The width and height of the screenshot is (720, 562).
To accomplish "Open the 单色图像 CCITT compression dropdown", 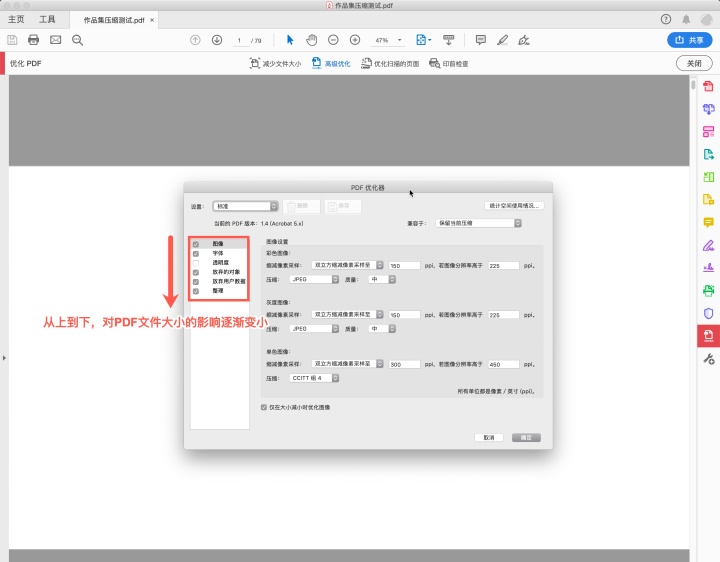I will click(314, 378).
